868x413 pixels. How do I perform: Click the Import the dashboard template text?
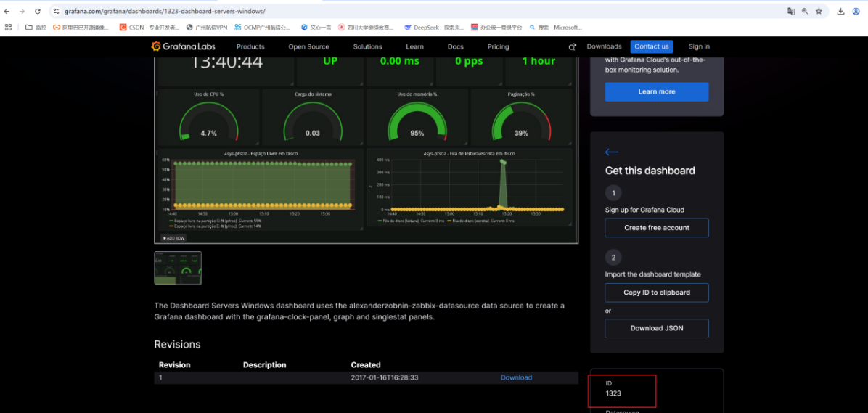point(653,274)
